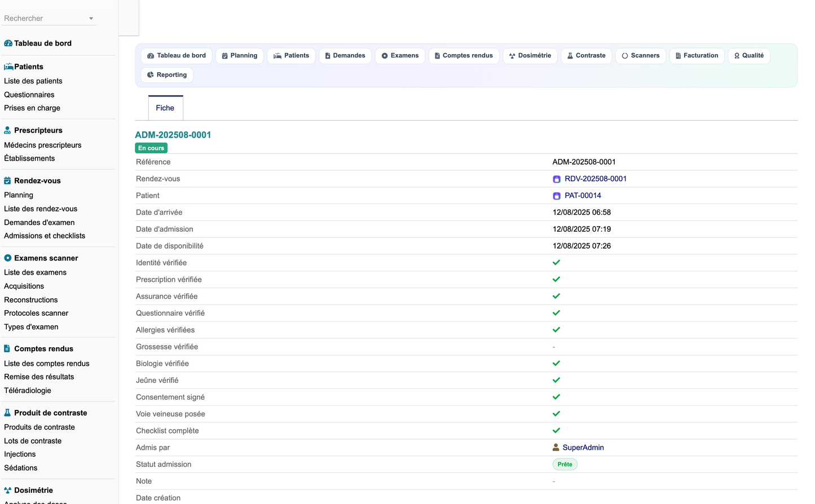Screen dimensions: 815x504
Task: Click the Assurance vérifiée checkmark
Action: [556, 297]
